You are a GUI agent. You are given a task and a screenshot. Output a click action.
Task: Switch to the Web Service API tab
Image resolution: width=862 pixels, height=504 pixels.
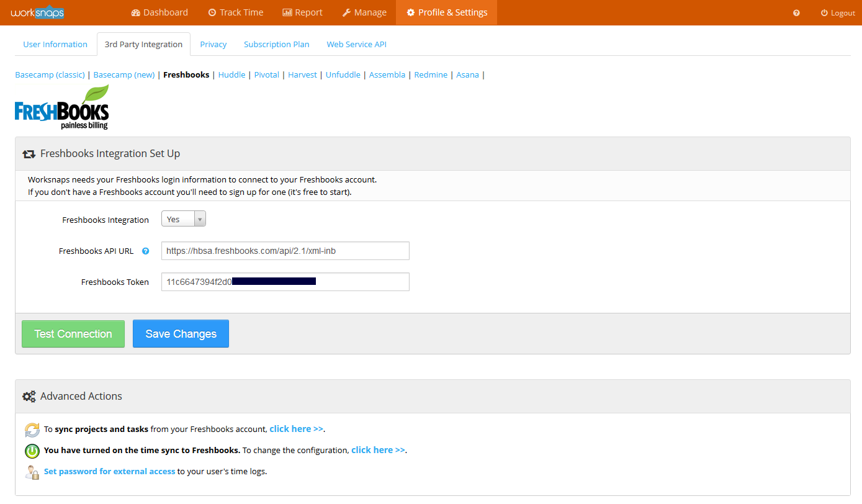(356, 45)
